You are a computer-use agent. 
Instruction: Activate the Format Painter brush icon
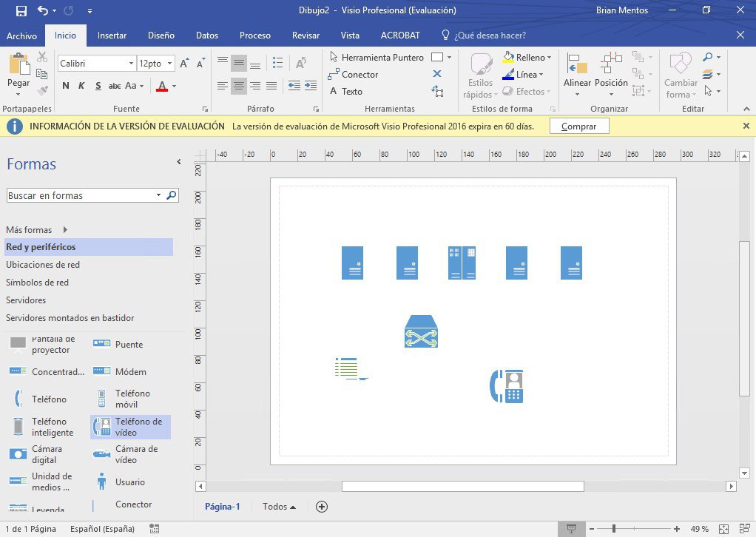[x=42, y=90]
